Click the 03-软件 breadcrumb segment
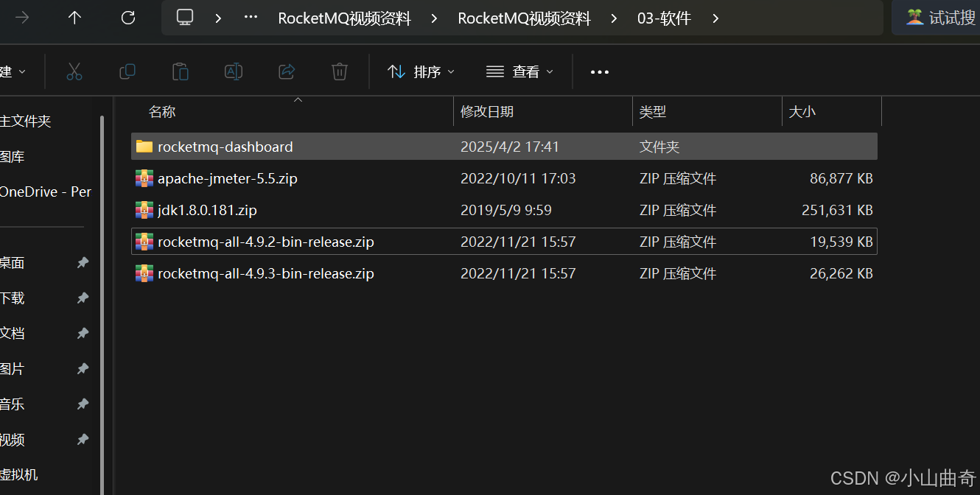This screenshot has height=495, width=980. [664, 18]
